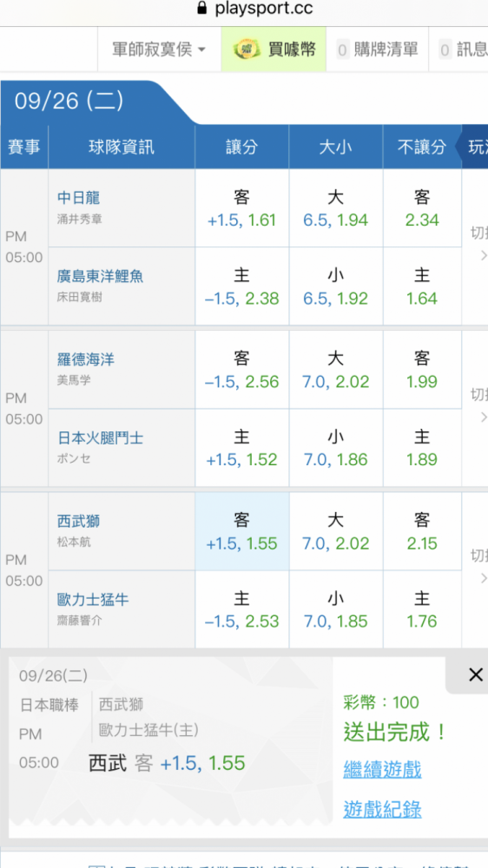Select 中日龍 客 +1.5 spread option
The width and height of the screenshot is (488, 868).
pos(241,208)
